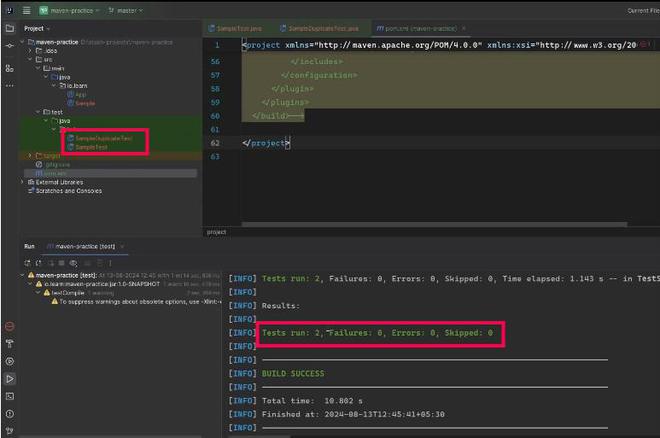Select java folder under main

61,77
